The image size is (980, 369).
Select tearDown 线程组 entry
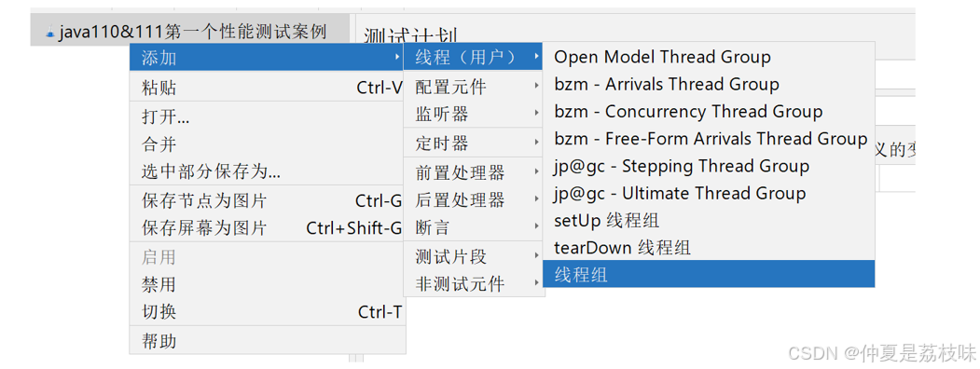tap(708, 248)
